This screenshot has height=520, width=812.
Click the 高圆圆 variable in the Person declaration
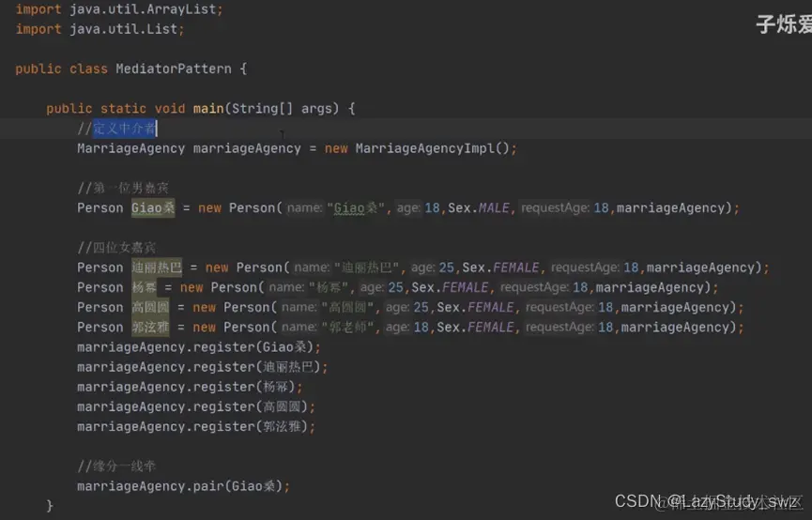click(150, 307)
